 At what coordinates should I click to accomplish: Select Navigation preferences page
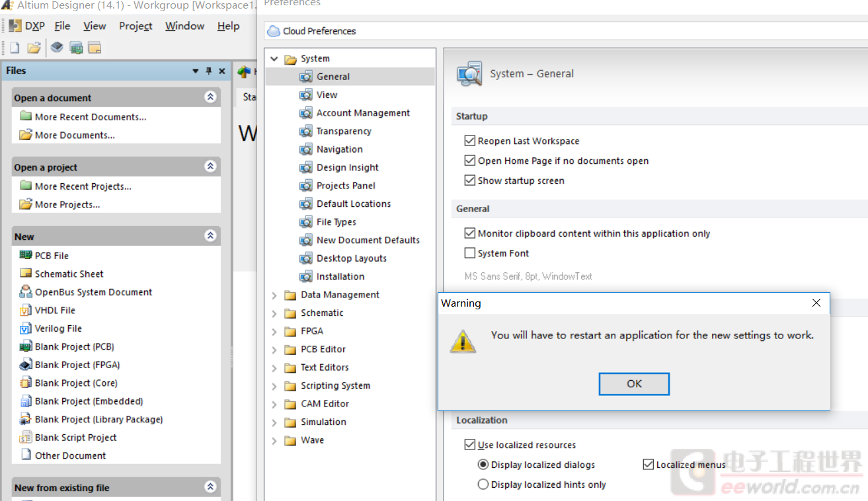339,149
